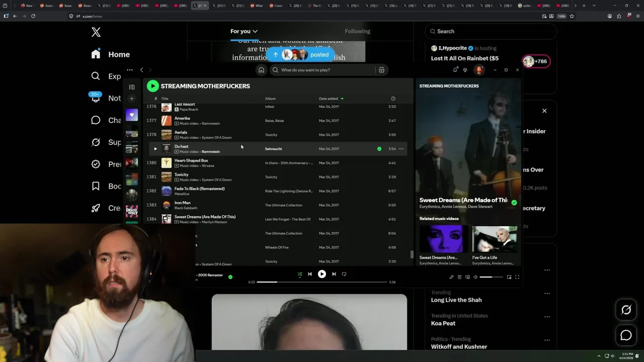Click the X logo in sidebar
Screen dimensions: 644x362
click(x=96, y=32)
